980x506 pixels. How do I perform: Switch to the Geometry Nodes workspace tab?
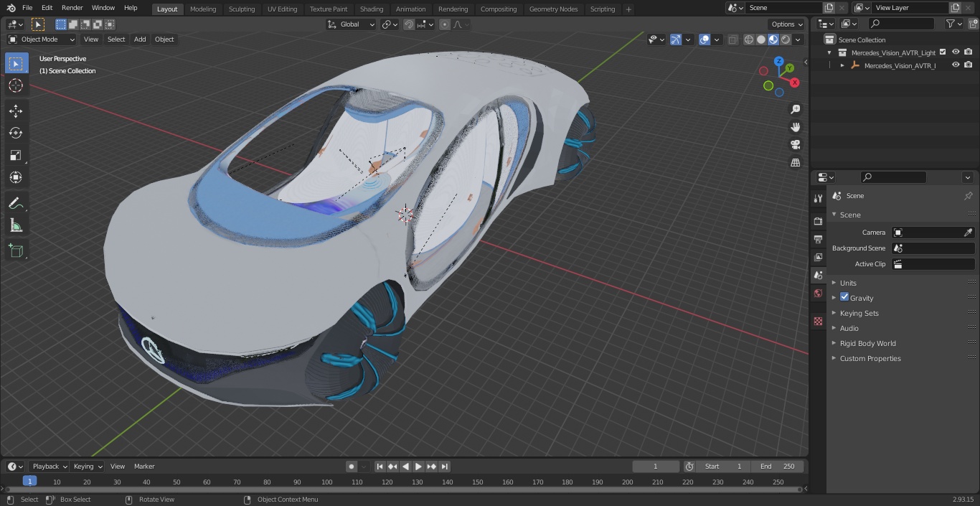tap(553, 9)
